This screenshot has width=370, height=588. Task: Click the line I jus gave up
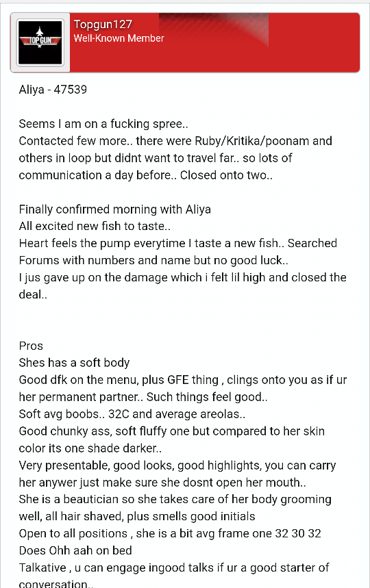click(182, 277)
